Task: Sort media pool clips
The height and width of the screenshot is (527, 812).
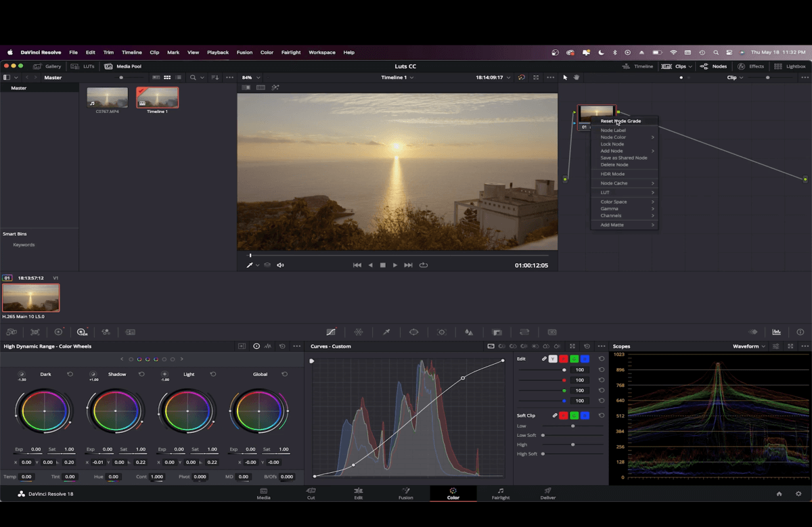Action: (215, 77)
